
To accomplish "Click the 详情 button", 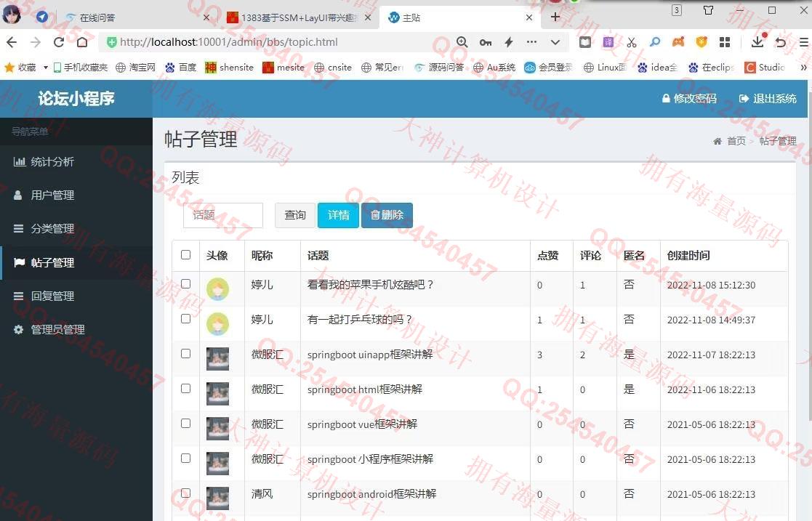I will tap(338, 215).
